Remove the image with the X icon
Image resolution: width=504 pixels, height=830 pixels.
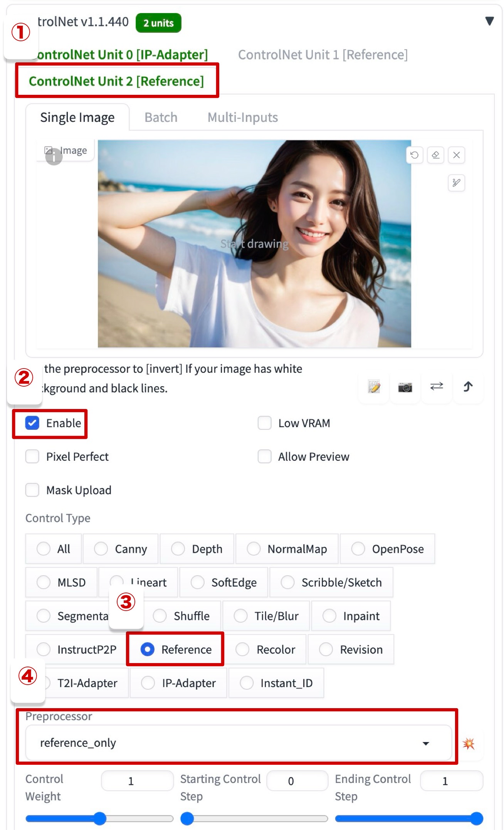pos(456,155)
